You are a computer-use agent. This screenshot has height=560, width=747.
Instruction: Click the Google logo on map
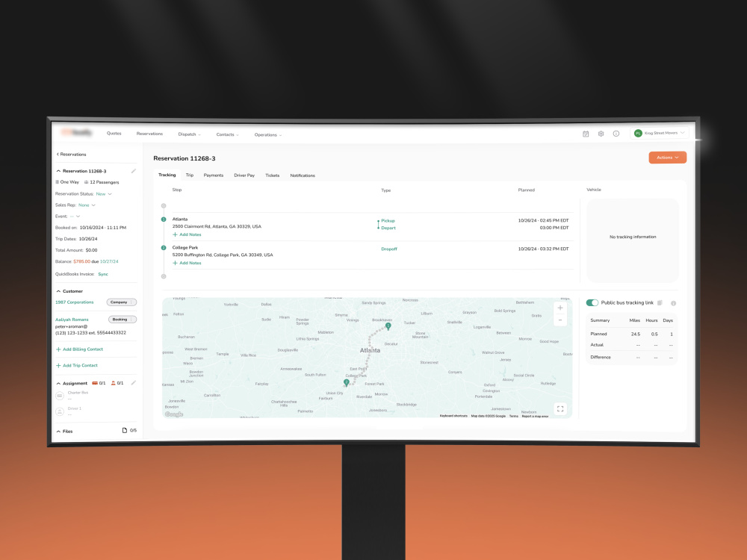pos(174,414)
